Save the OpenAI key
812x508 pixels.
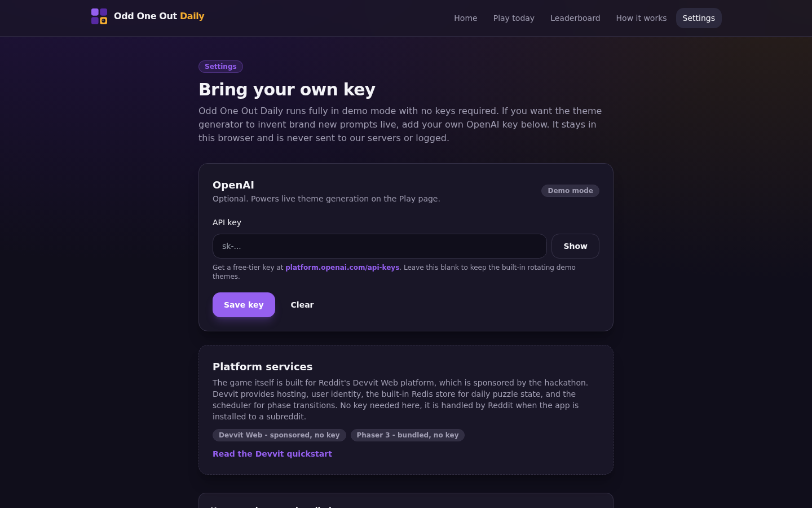(x=244, y=305)
